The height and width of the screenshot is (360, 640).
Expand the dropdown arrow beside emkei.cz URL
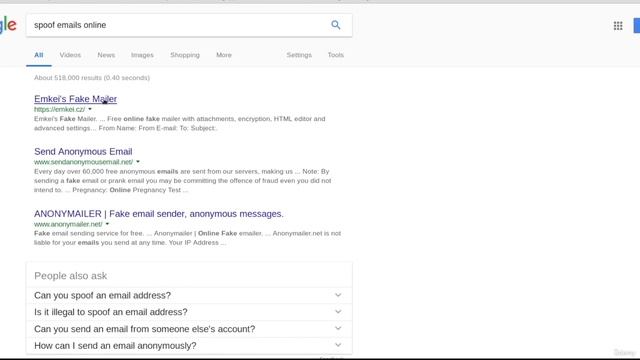click(90, 109)
